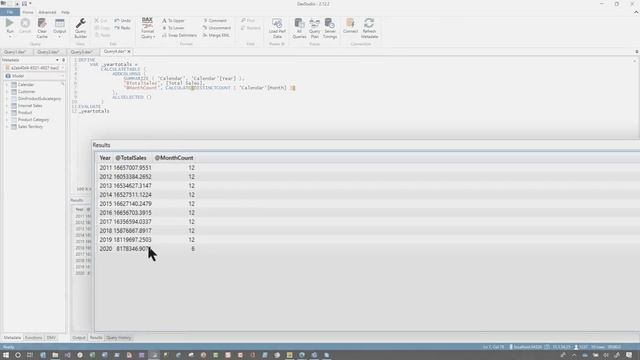The image size is (640, 360).
Task: Open the Output options button
Action: point(60,28)
